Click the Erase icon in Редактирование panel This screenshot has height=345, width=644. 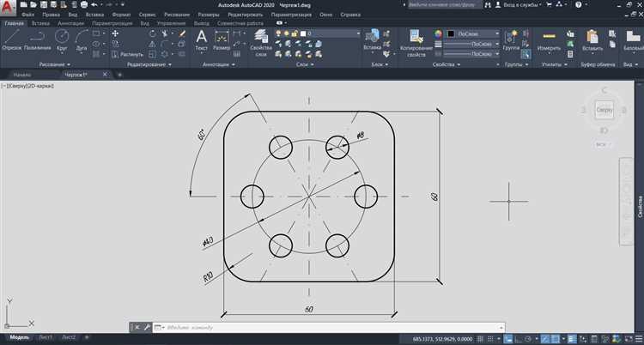click(x=182, y=33)
